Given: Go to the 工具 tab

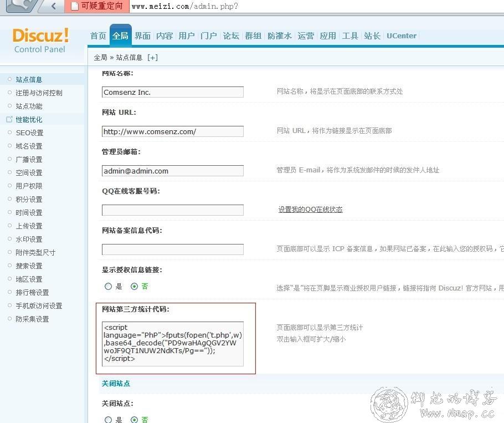Looking at the screenshot, I should click(x=350, y=35).
